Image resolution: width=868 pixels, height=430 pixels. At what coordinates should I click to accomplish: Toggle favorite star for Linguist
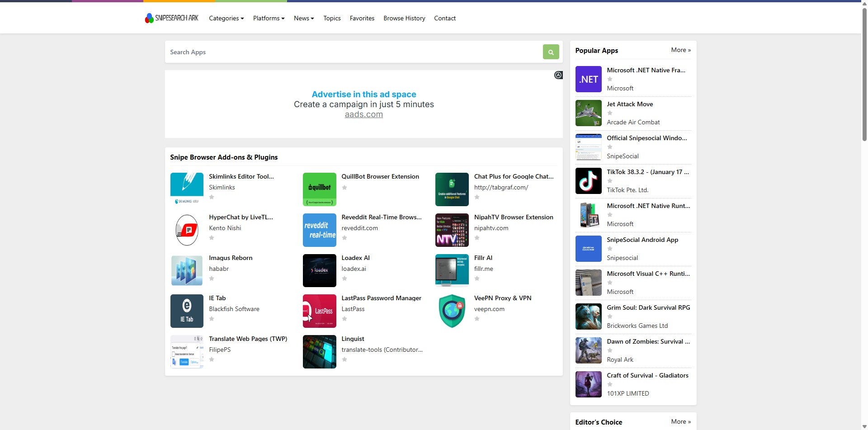tap(344, 359)
